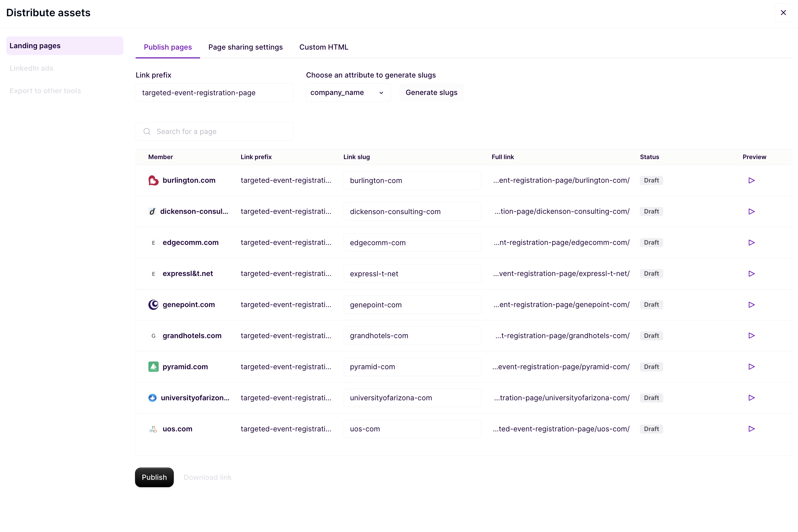Image resolution: width=798 pixels, height=532 pixels.
Task: Switch to Page sharing settings tab
Action: (x=245, y=47)
